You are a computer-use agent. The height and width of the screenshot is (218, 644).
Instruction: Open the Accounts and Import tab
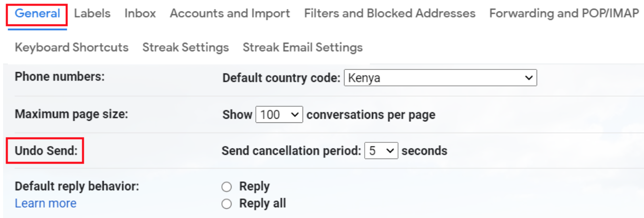coord(230,13)
